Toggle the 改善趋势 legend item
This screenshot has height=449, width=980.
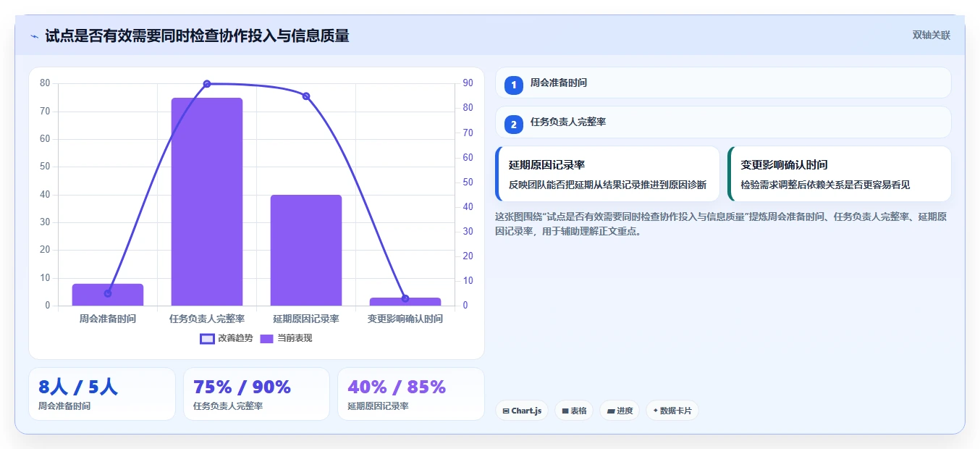pyautogui.click(x=227, y=338)
